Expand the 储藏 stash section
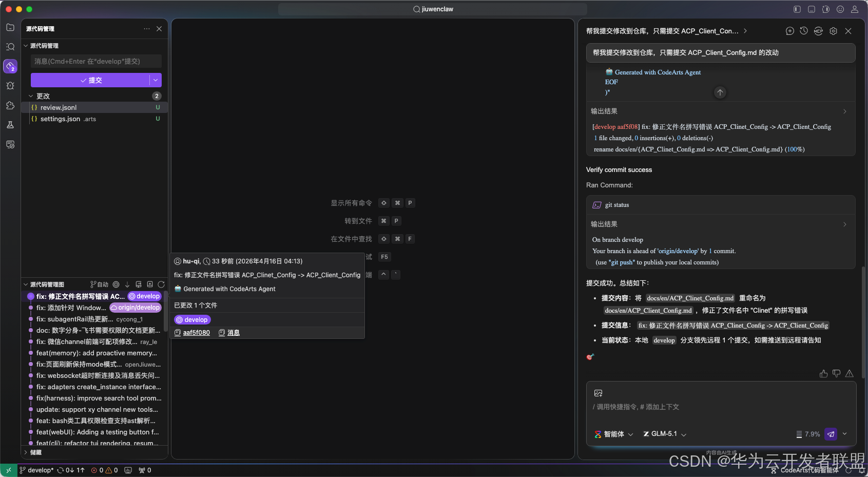 pyautogui.click(x=26, y=452)
